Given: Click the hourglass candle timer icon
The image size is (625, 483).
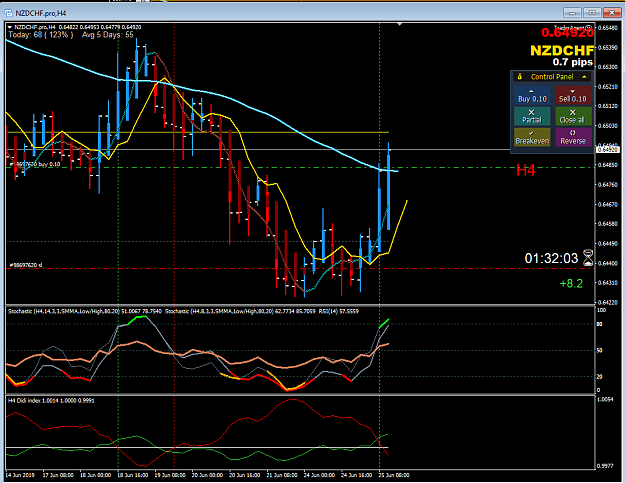Looking at the screenshot, I should [x=588, y=258].
